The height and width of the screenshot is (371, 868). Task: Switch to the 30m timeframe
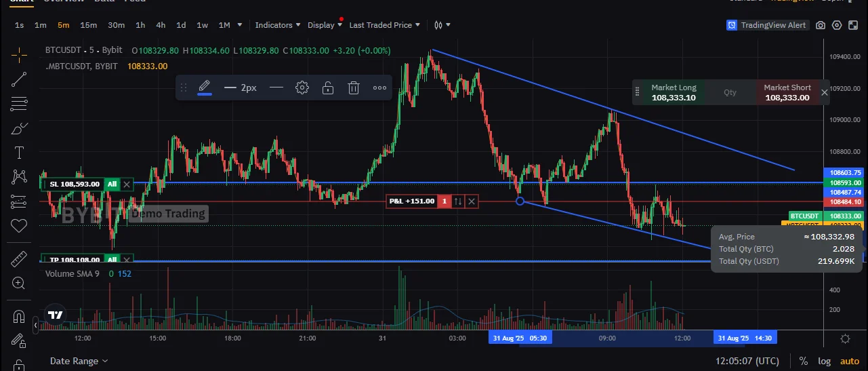[116, 25]
